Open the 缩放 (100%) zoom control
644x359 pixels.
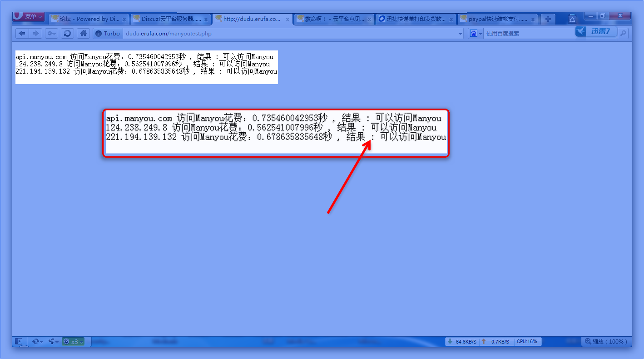click(606, 342)
